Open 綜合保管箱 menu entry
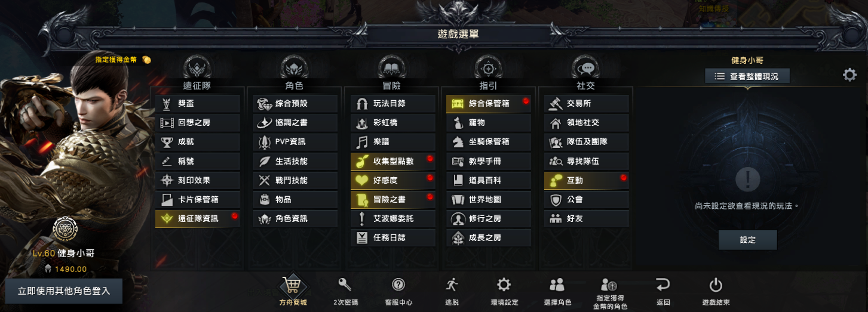Screen dimensions: 868x312 pyautogui.click(x=489, y=104)
